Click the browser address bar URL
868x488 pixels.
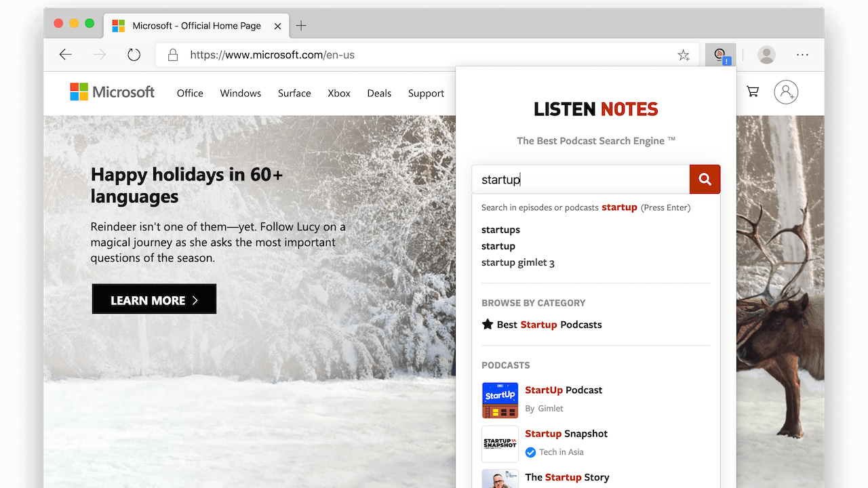point(272,55)
